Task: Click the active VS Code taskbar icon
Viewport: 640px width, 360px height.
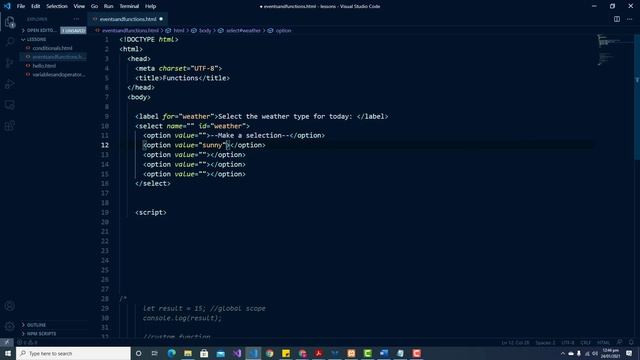Action: pyautogui.click(x=253, y=353)
